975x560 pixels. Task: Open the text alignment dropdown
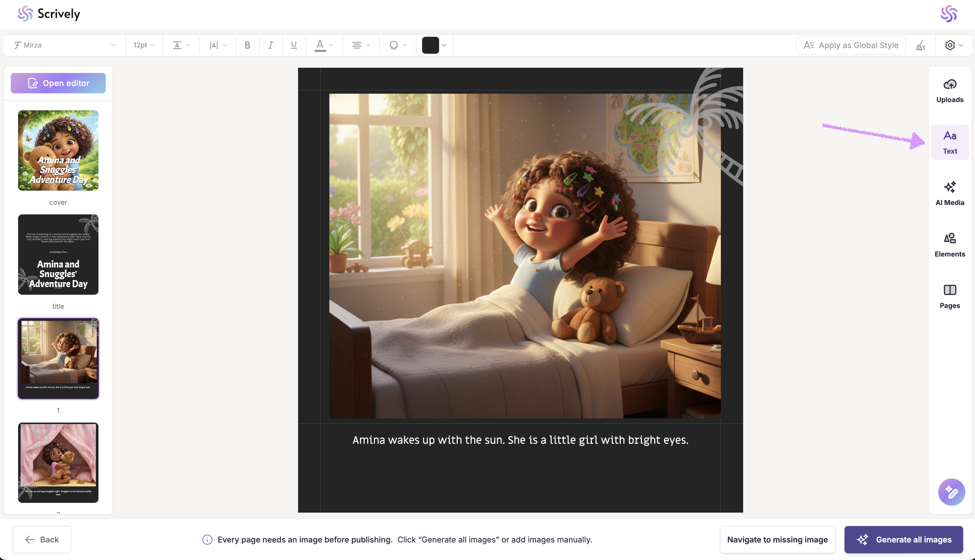coord(360,45)
